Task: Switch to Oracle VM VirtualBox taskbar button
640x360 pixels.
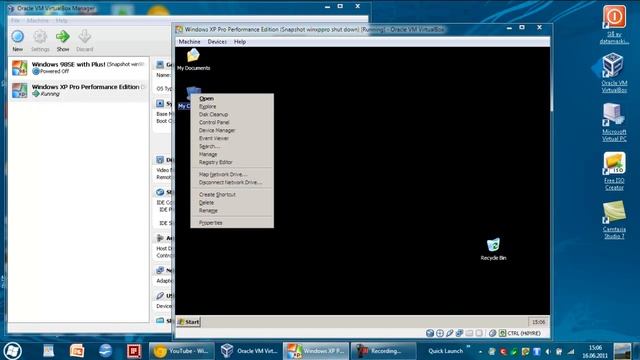Action: click(x=249, y=351)
